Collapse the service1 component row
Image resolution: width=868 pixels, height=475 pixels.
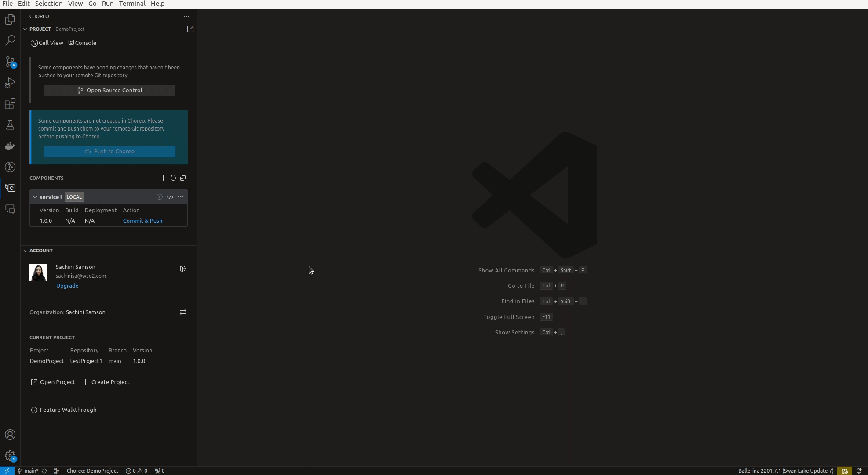pyautogui.click(x=35, y=197)
